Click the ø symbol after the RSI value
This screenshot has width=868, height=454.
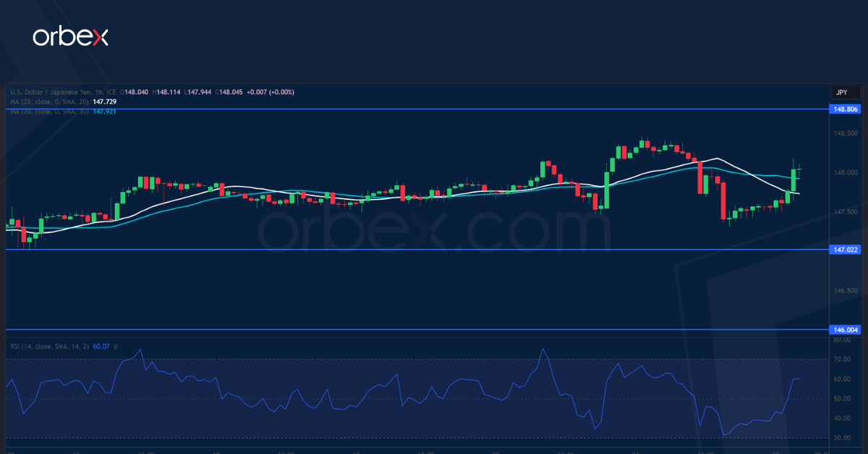tap(116, 347)
